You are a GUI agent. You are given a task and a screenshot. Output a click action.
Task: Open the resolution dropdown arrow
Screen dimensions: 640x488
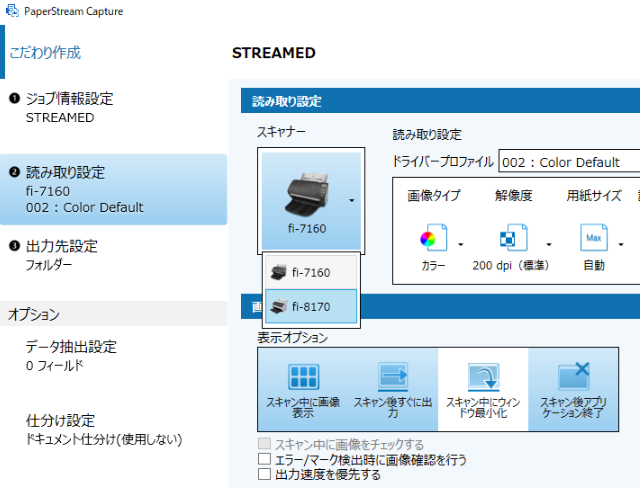548,243
